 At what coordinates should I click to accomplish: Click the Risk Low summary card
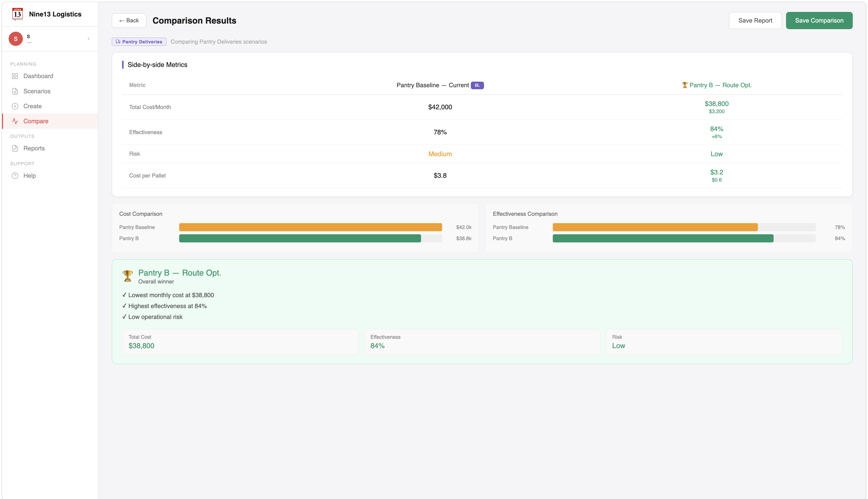pyautogui.click(x=724, y=342)
